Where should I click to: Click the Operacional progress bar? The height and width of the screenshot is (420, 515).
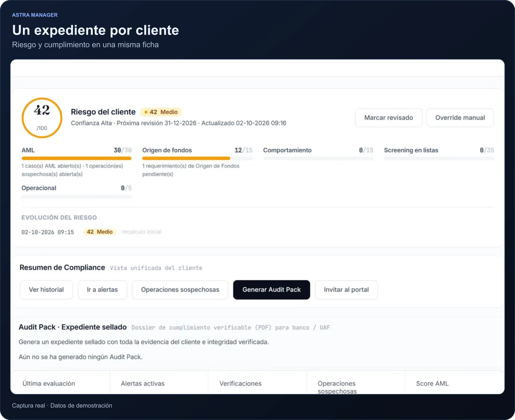click(77, 196)
